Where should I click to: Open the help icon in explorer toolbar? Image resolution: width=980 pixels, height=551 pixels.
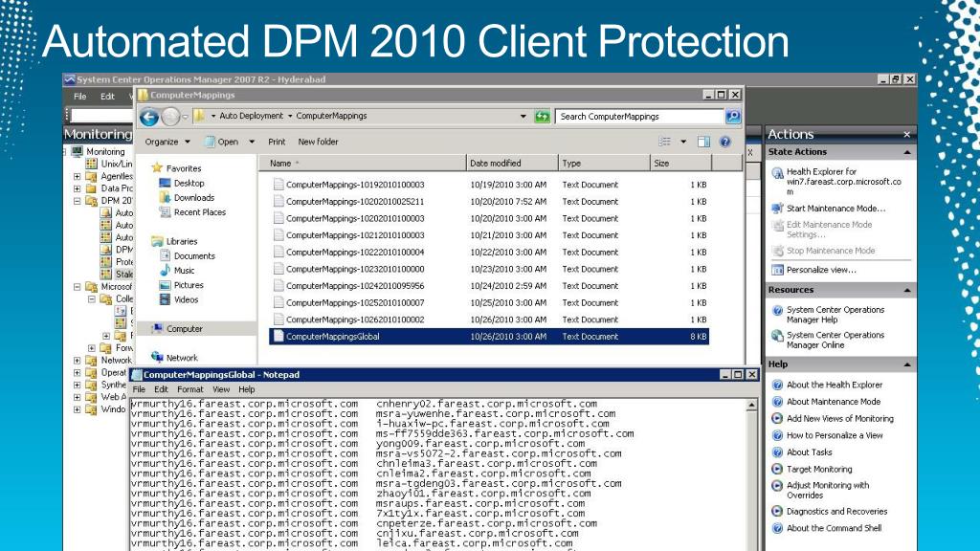725,142
